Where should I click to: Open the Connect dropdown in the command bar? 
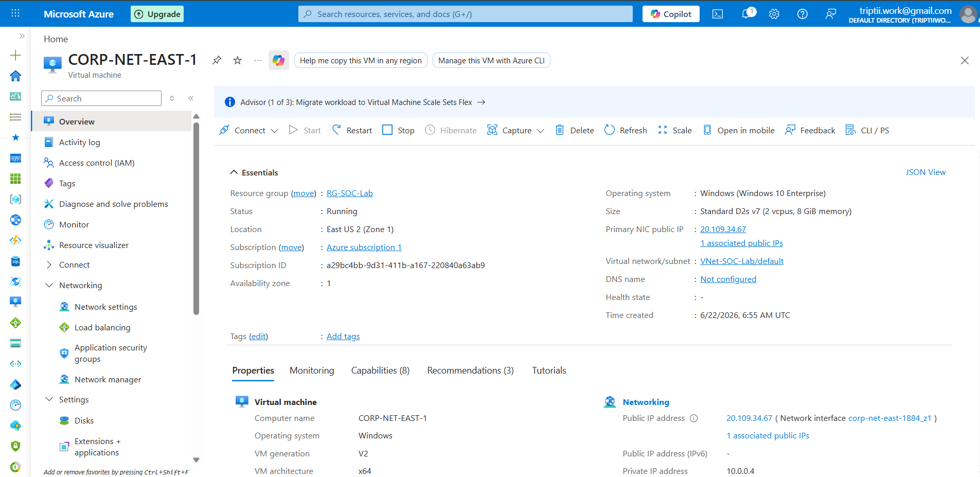tap(249, 130)
